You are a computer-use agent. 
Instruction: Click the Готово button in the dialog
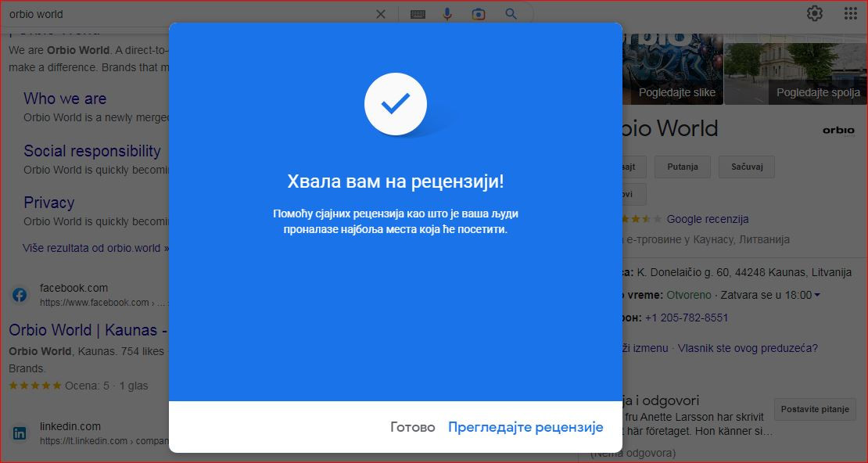coord(412,427)
